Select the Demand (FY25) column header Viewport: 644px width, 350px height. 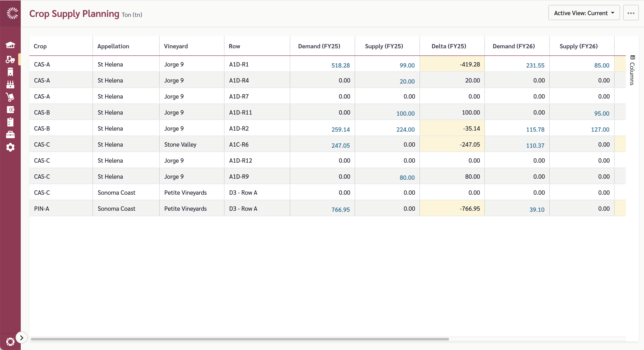click(x=319, y=46)
